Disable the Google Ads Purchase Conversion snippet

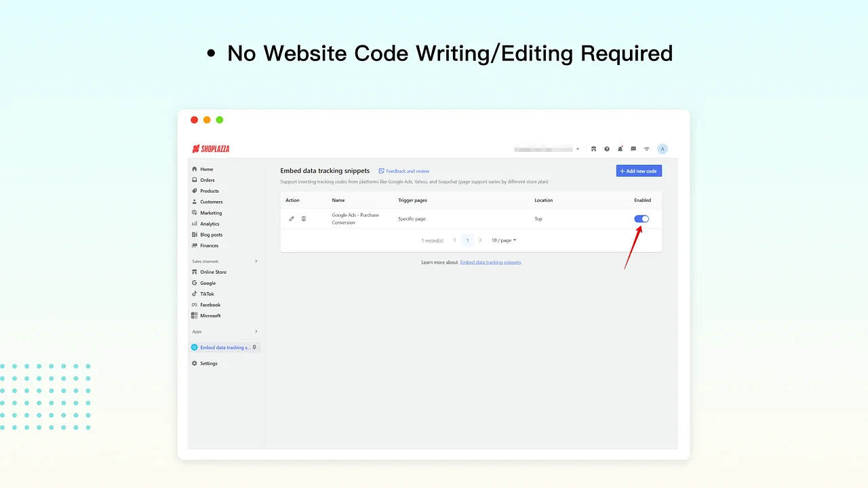tap(641, 218)
